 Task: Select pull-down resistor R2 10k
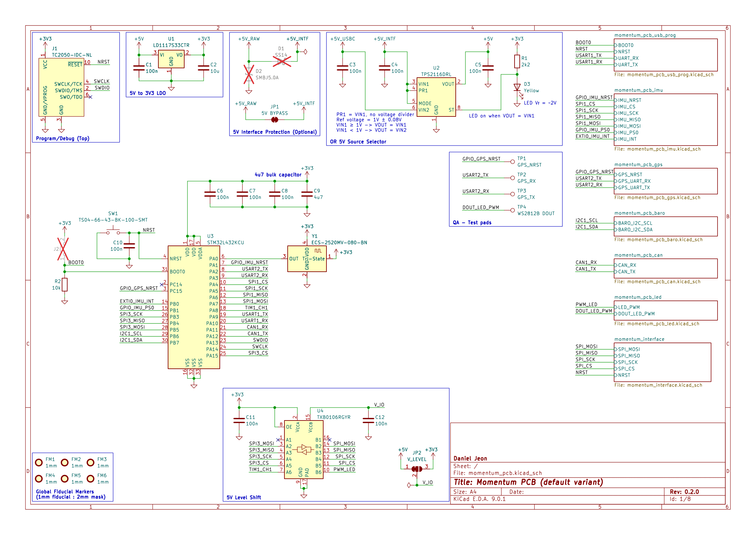pyautogui.click(x=65, y=284)
